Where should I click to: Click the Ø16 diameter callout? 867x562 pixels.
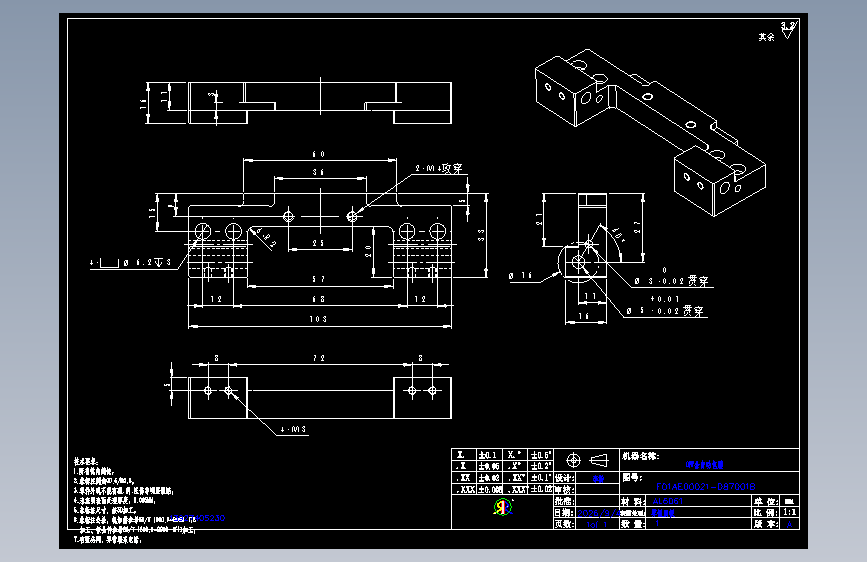coord(520,275)
